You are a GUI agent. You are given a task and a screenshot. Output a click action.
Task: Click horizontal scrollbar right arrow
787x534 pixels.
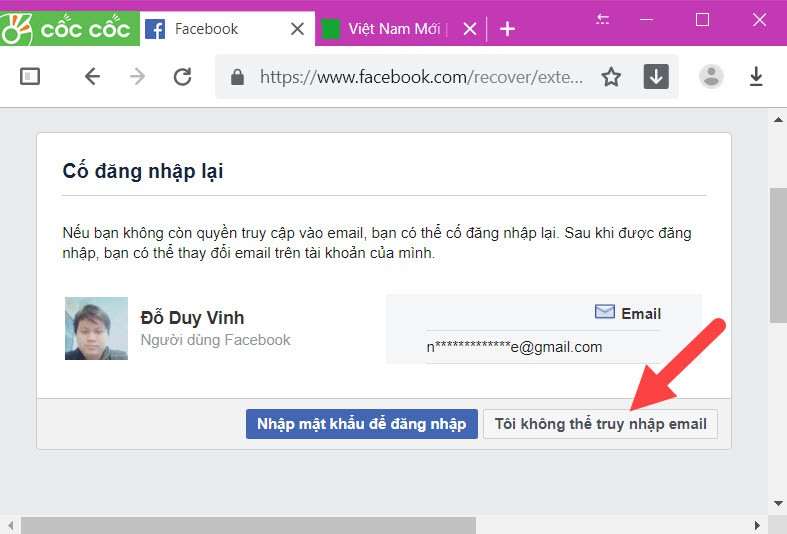757,525
